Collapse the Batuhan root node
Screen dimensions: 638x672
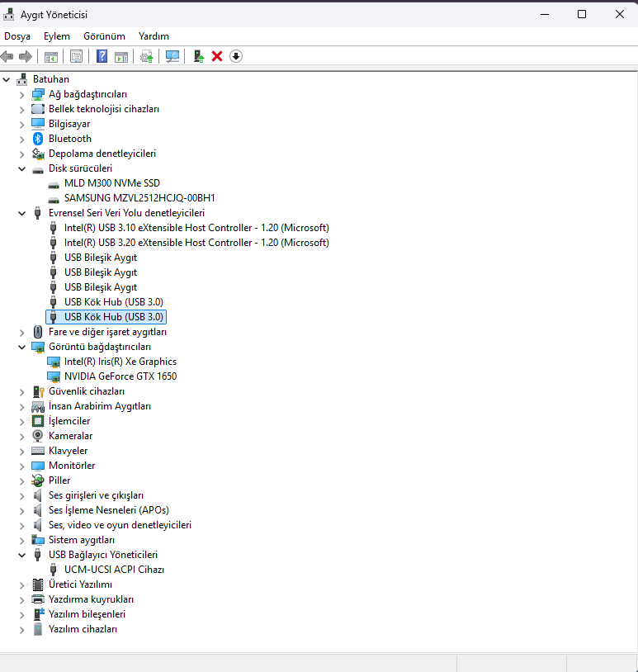pos(7,79)
